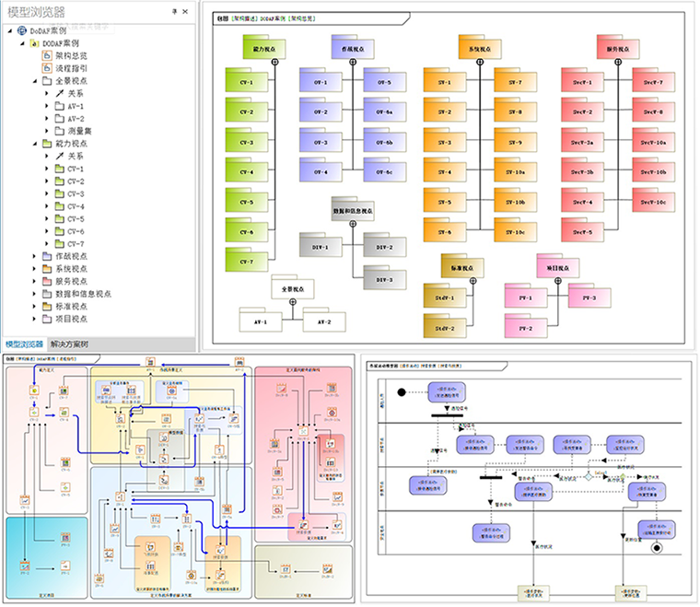The image size is (700, 607).
Task: Open the 架构总览 diagram in tree
Action: [70, 55]
